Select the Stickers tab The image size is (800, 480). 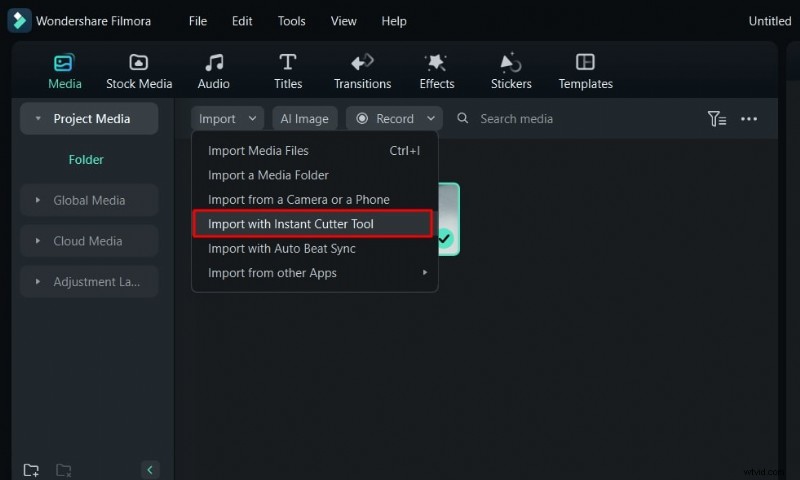click(x=511, y=71)
